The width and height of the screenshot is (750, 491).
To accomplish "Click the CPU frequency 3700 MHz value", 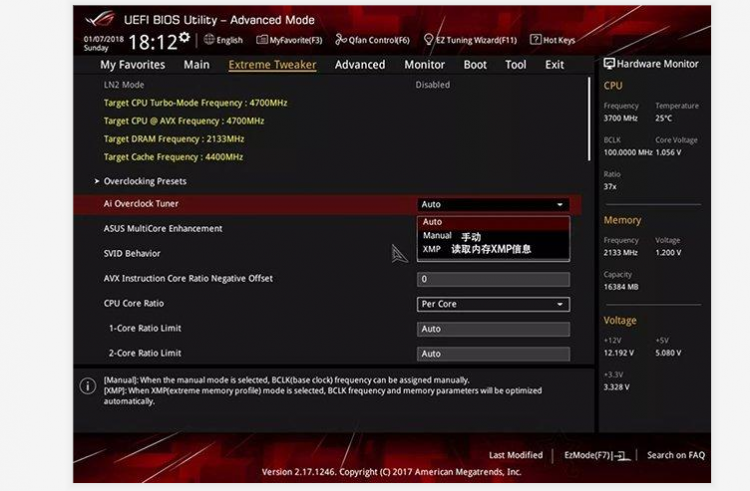I will (x=620, y=118).
